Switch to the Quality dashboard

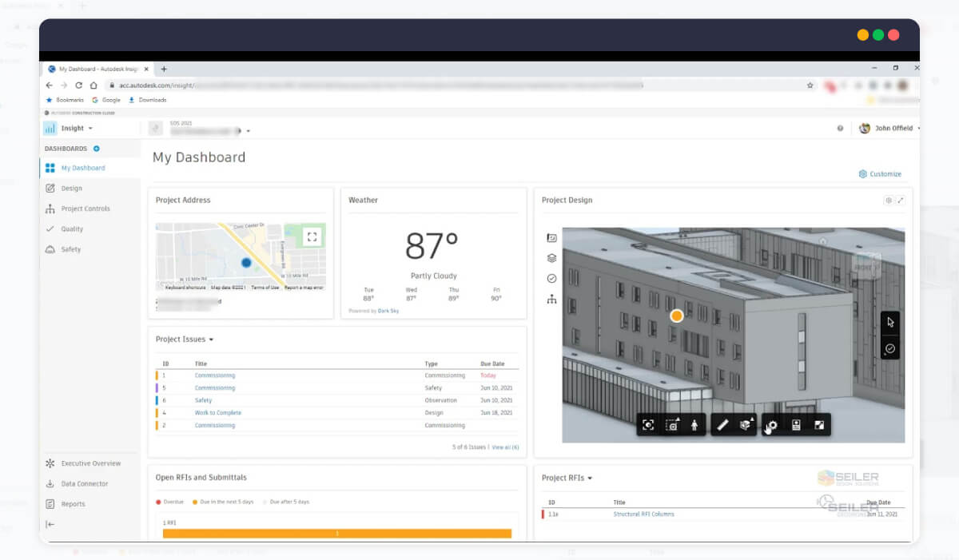coord(70,228)
